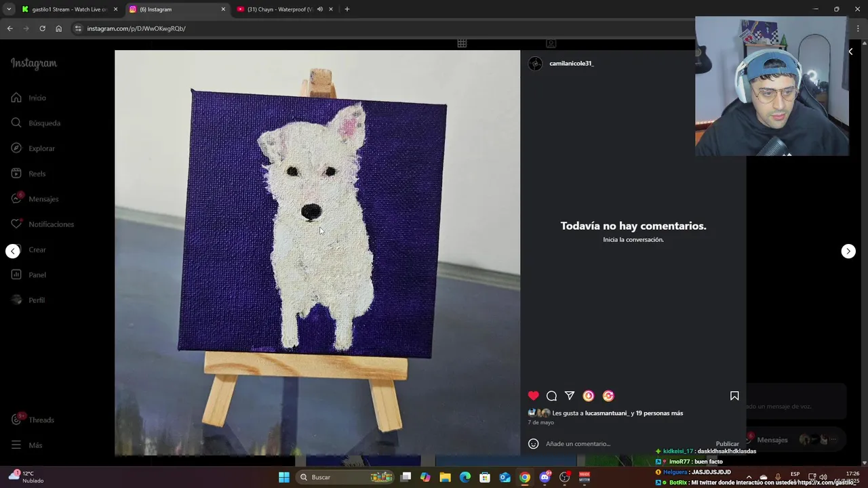Screen dimensions: 868x488
Task: Open Reels from sidebar
Action: point(28,174)
